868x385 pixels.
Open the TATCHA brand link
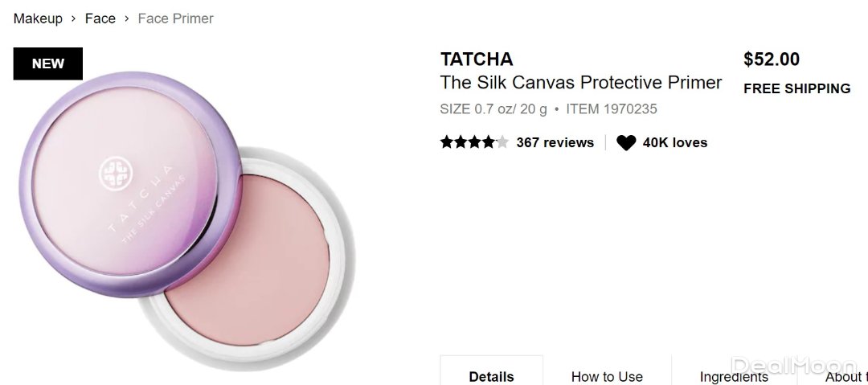(477, 59)
